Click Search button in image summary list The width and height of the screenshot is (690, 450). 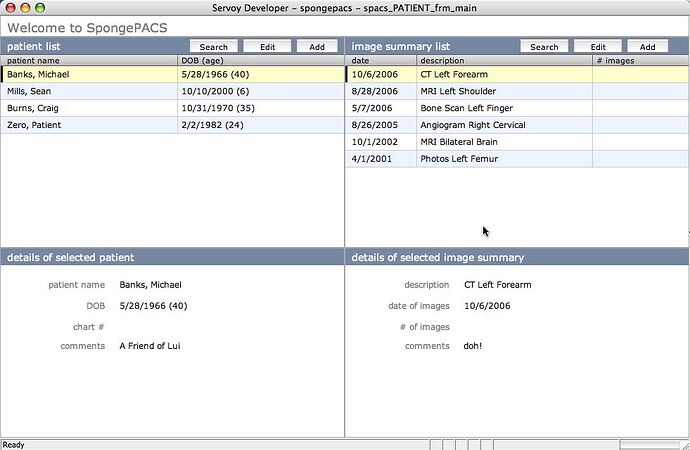tap(544, 47)
